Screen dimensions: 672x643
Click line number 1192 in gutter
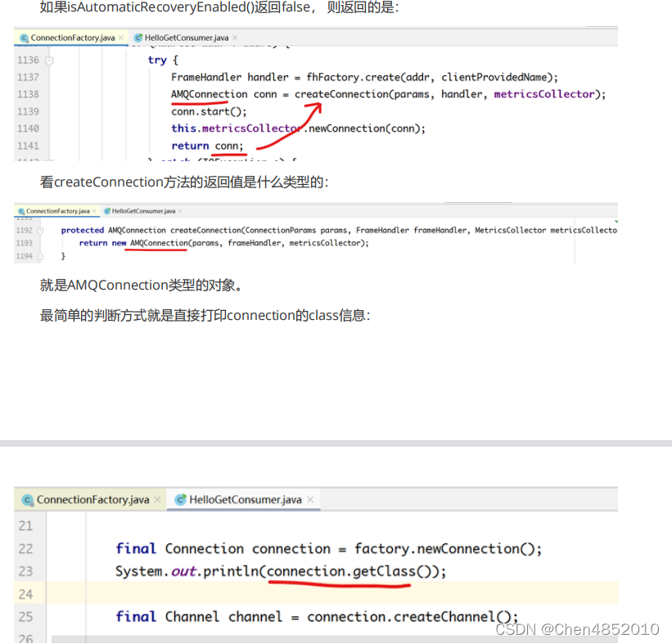tap(25, 231)
